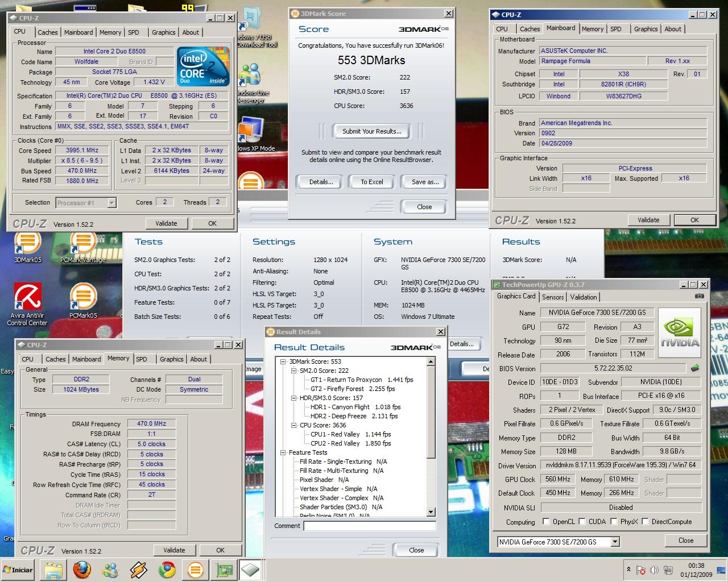
Task: Switch to Sensors tab in GPU-Z
Action: pyautogui.click(x=553, y=297)
